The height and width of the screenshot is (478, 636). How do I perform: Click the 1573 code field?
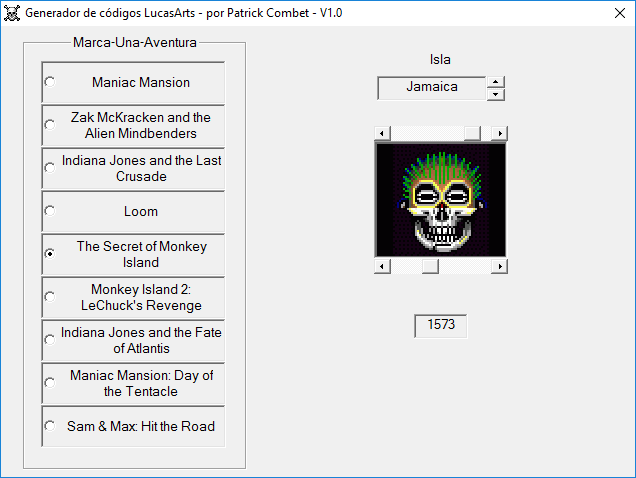[x=440, y=325]
